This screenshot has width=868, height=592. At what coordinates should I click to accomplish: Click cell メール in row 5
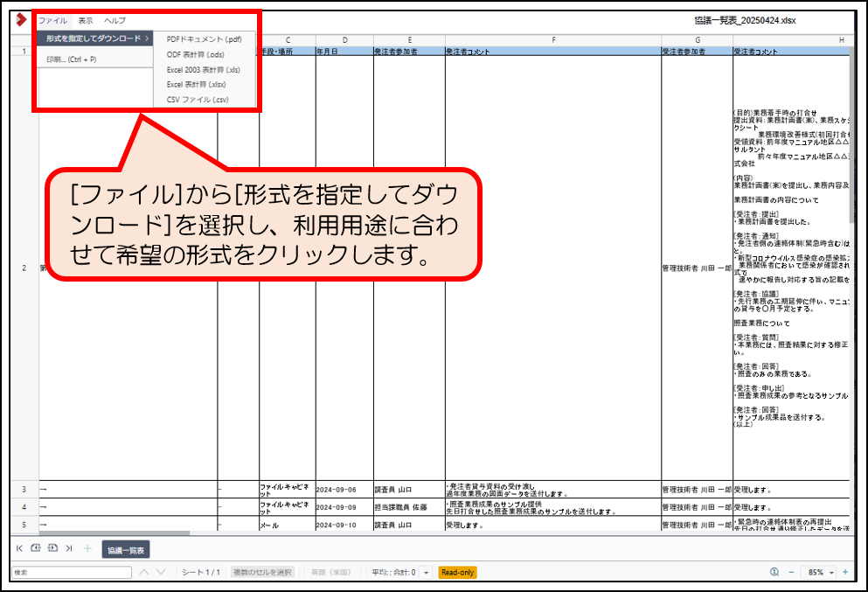click(x=288, y=525)
